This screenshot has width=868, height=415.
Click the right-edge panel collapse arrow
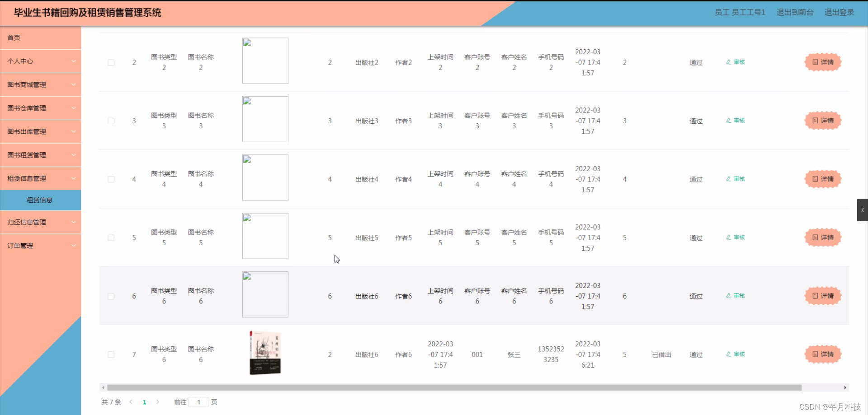[863, 210]
